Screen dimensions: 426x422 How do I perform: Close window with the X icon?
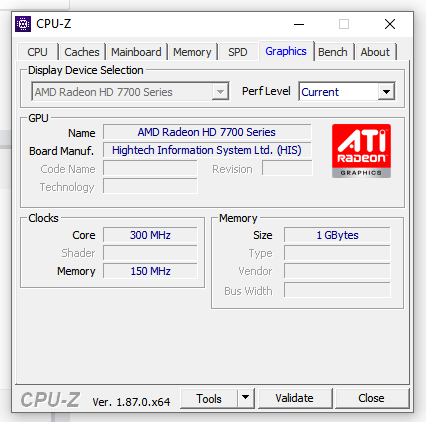coord(390,24)
